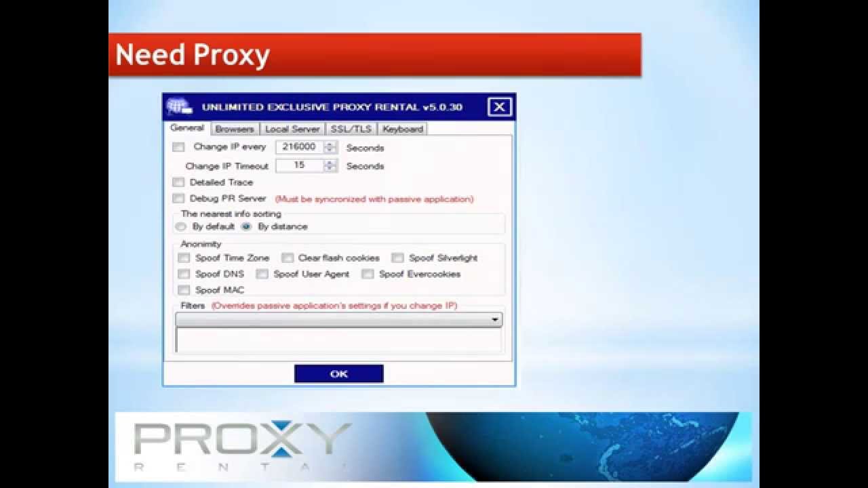Viewport: 868px width, 488px height.
Task: Click the Filters text area below dropdown
Action: [x=339, y=340]
